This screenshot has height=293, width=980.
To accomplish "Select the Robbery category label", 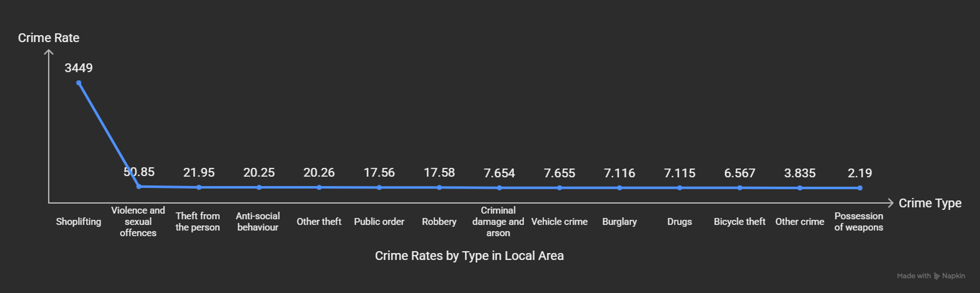I will tap(439, 222).
